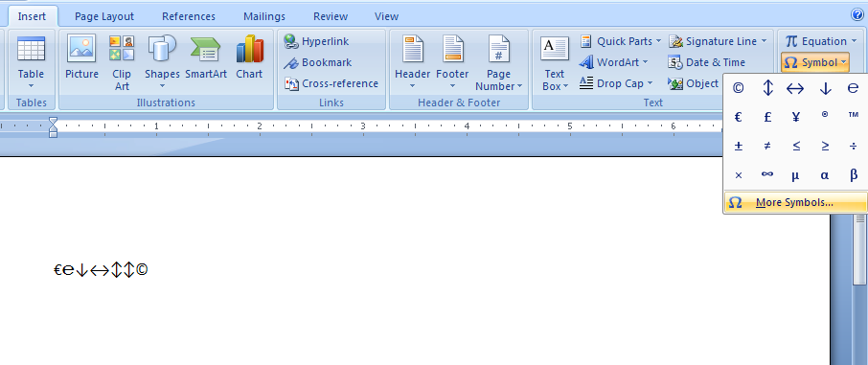Open Microsoft Office Word Help

857,15
